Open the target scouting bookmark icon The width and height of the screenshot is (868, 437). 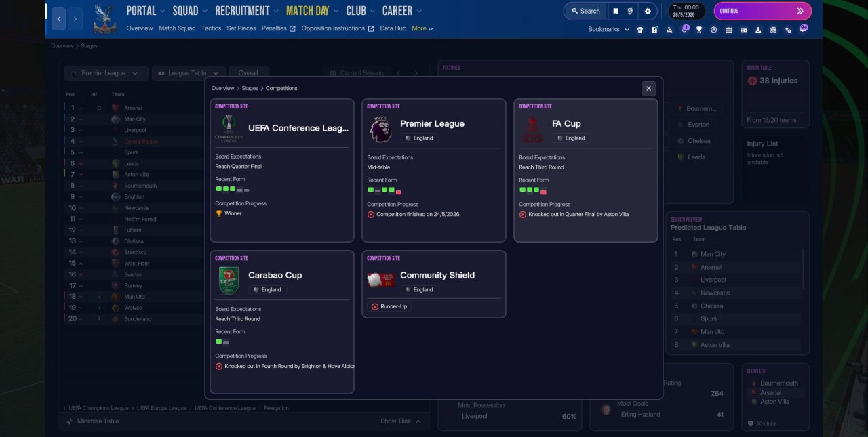(713, 30)
